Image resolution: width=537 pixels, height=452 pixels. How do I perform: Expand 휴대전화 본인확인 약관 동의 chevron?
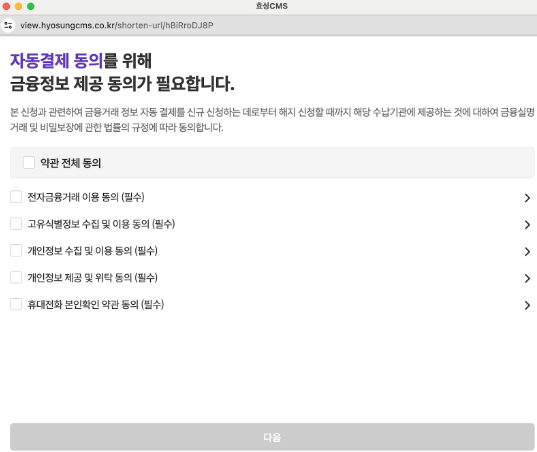[527, 305]
